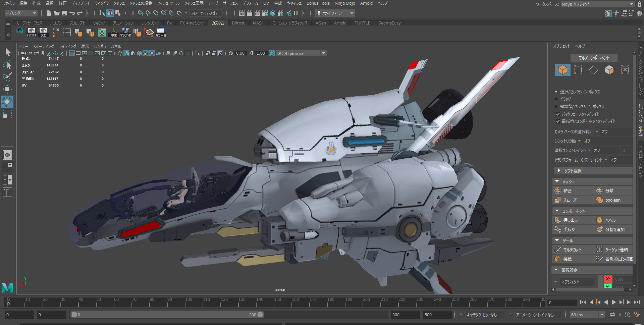Screen dimensions: 644x325
Task: Click the Bevel (ベベル) tool
Action: pyautogui.click(x=610, y=220)
